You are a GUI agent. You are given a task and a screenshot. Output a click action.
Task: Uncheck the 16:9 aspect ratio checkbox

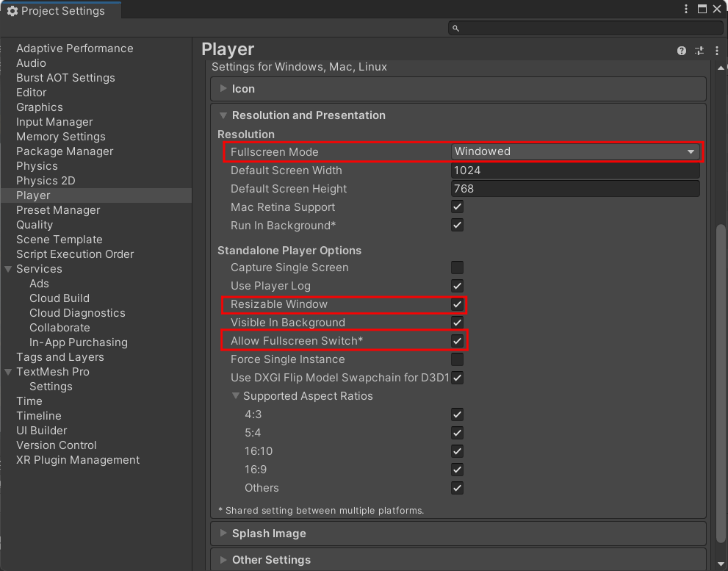tap(458, 470)
